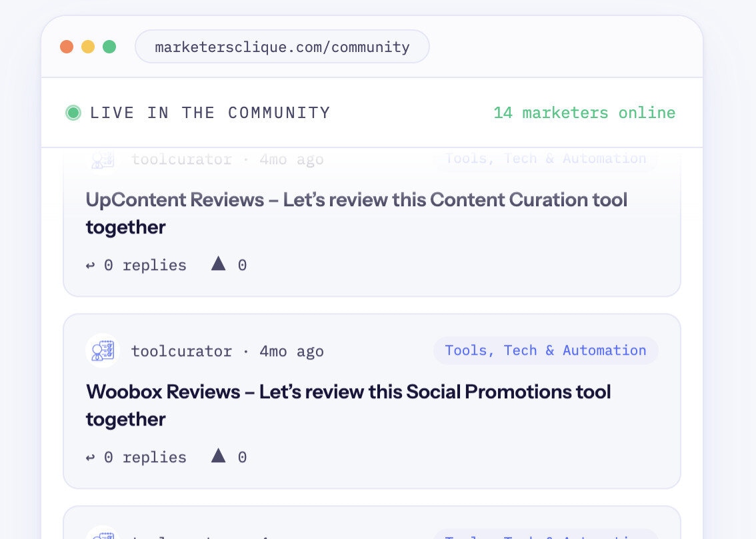Viewport: 756px width, 539px height.
Task: Upvote the UpContent Reviews post triangle
Action: tap(219, 263)
